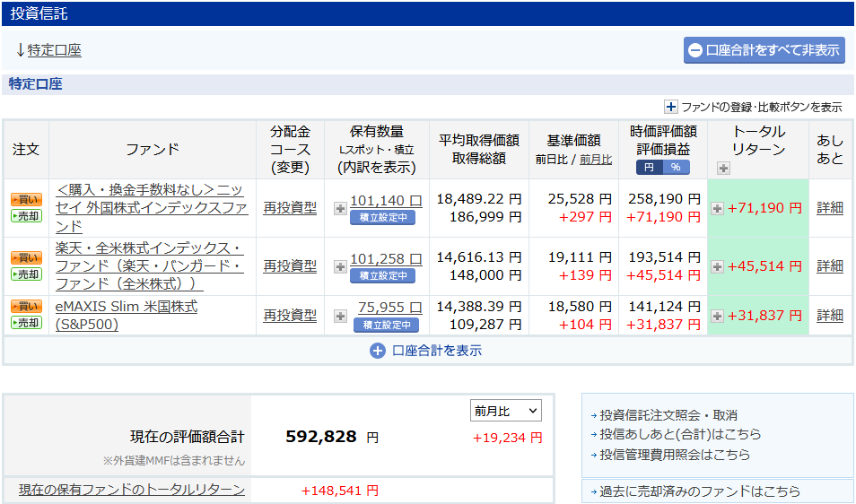Screen dimensions: 856x504
Task: Open holdings quantity 75,955 口 link
Action: [x=389, y=308]
